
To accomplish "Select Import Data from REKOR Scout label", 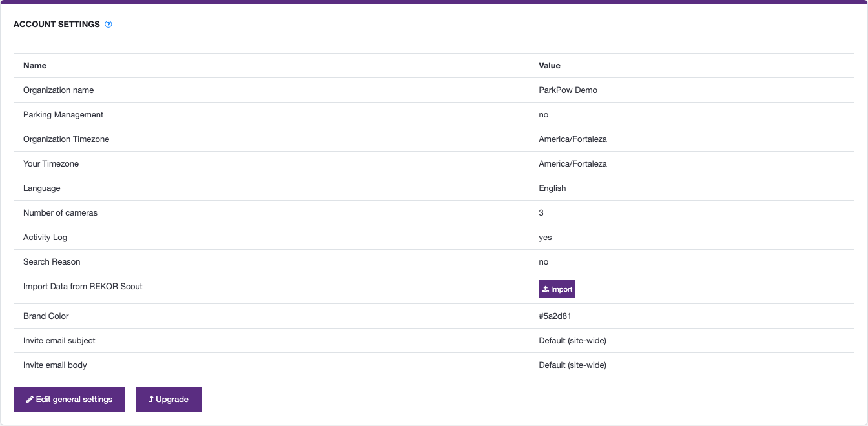I will coord(83,287).
